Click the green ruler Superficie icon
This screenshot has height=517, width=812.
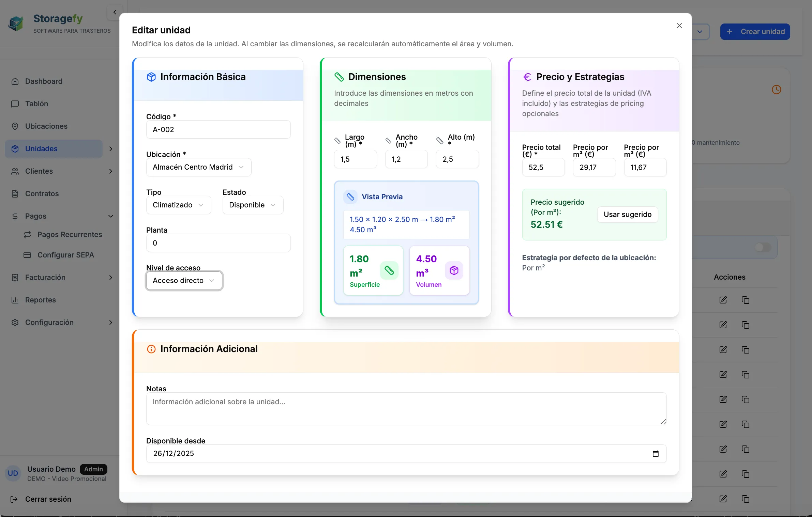click(x=389, y=270)
